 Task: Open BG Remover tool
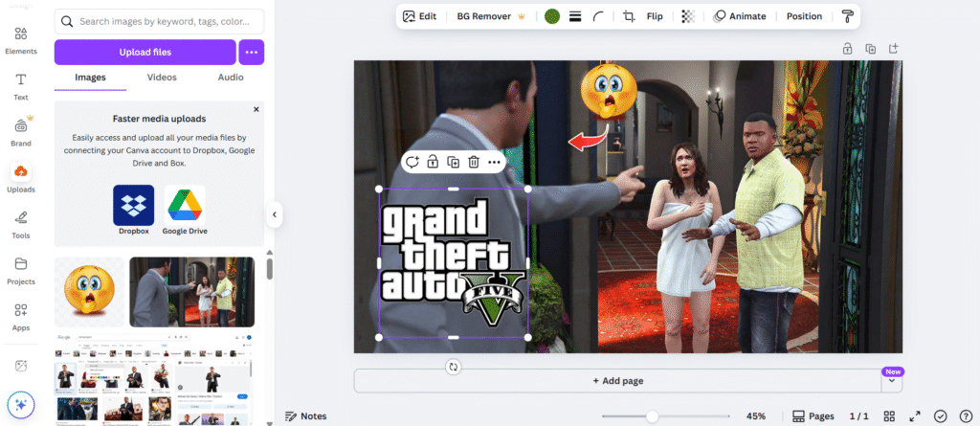491,16
